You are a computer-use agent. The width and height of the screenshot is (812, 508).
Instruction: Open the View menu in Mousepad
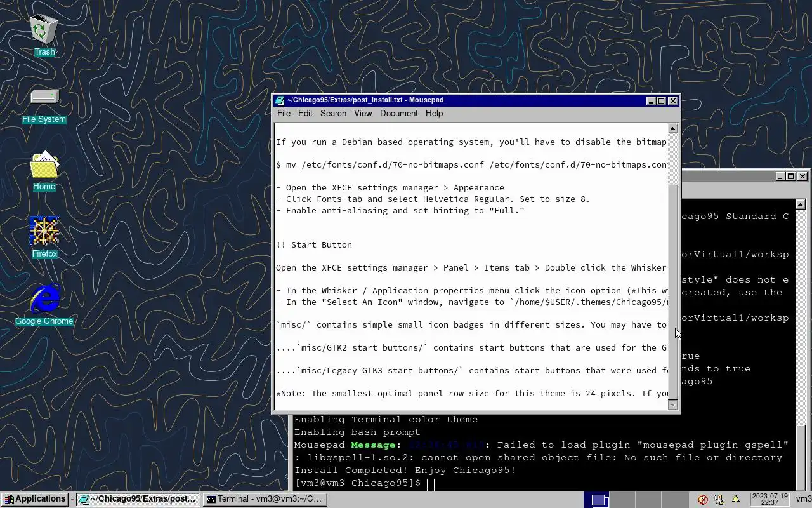[363, 113]
